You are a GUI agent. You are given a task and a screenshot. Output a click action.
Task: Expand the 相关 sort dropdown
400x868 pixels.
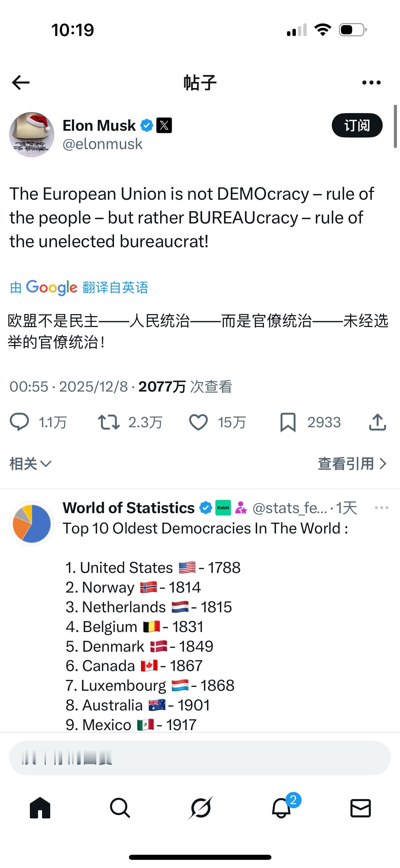[30, 464]
